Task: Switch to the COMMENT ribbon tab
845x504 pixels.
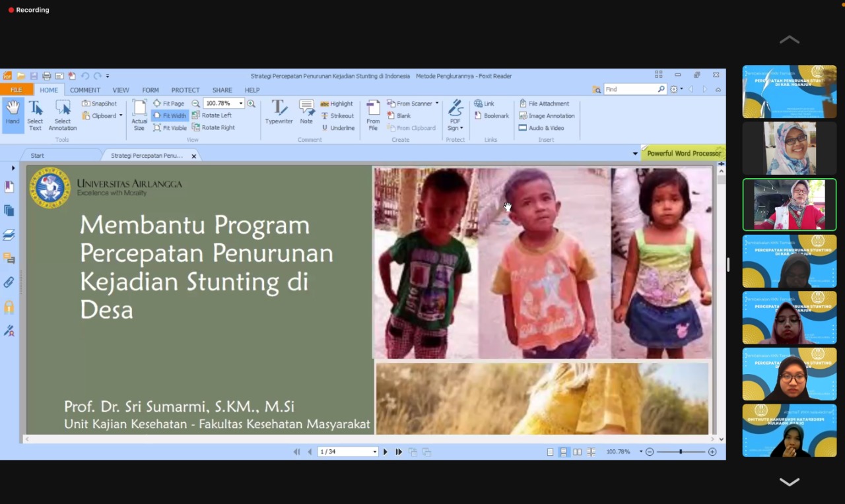Action: click(85, 90)
